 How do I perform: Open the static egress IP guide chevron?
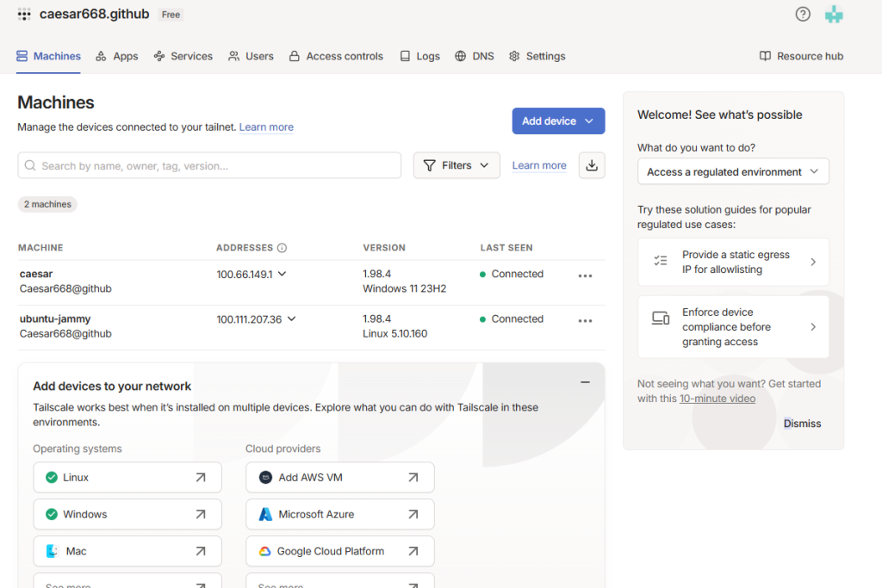pos(813,262)
